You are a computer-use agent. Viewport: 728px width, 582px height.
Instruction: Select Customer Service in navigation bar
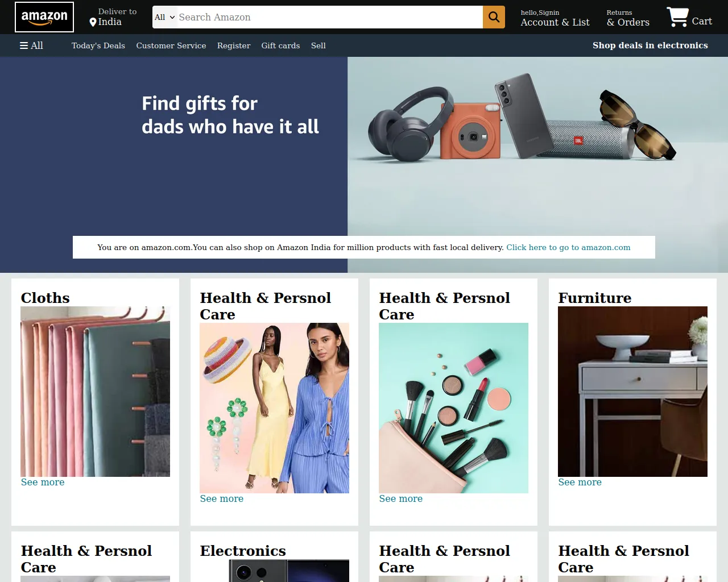(x=171, y=45)
